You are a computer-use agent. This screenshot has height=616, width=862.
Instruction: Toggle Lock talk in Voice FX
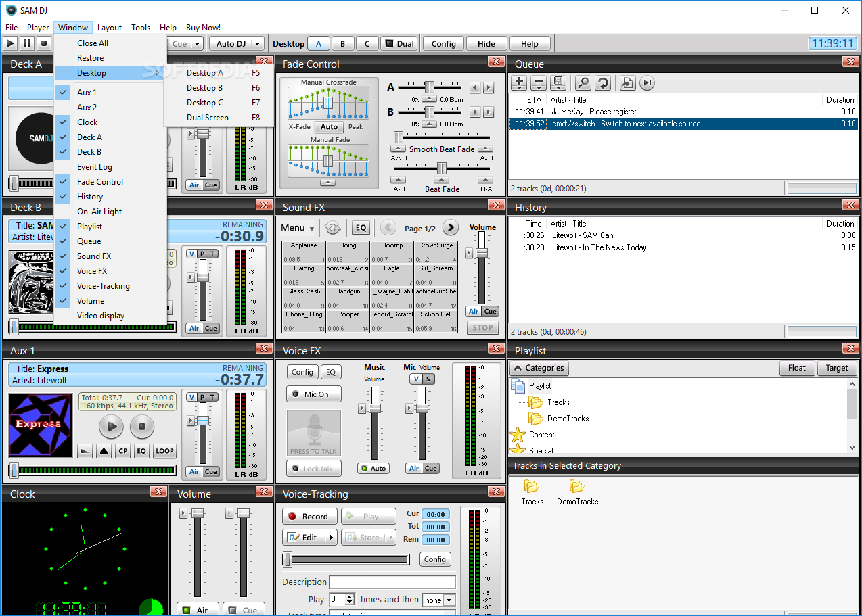click(x=314, y=469)
